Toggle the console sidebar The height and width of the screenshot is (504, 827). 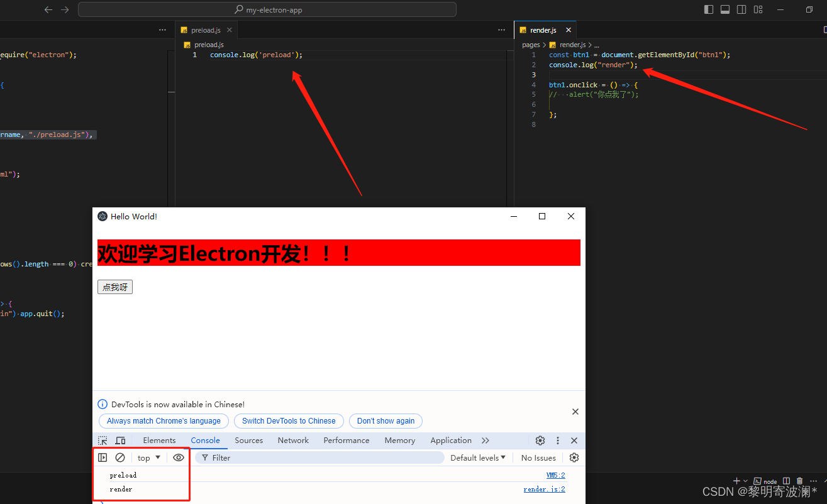pos(103,457)
